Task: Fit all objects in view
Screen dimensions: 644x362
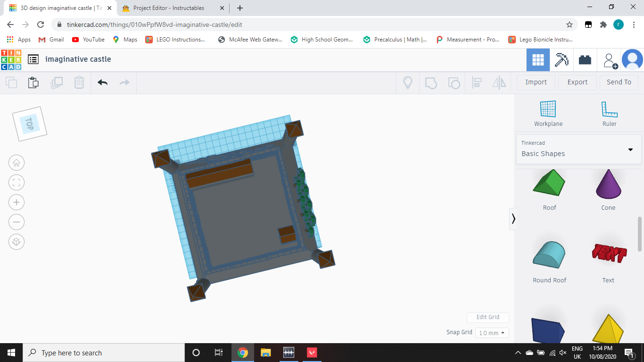Action: pos(17,182)
